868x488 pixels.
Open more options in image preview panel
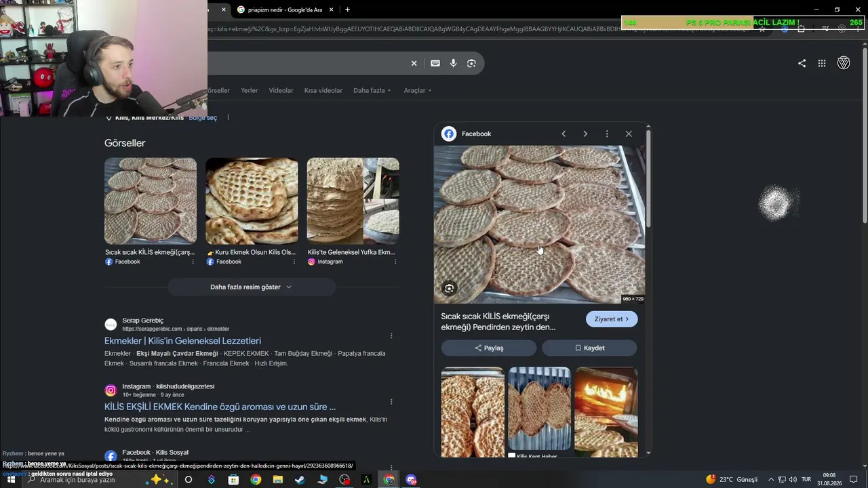click(607, 134)
